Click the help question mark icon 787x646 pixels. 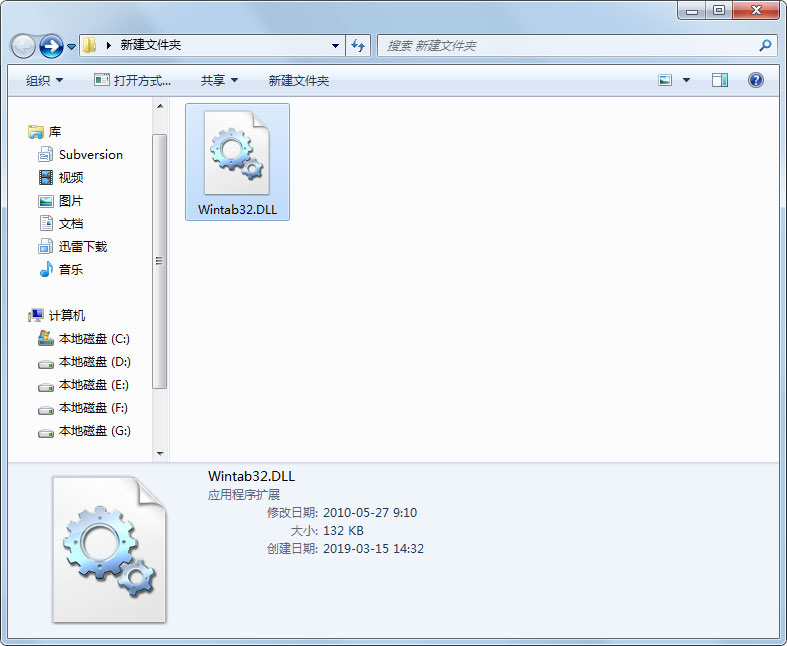755,80
